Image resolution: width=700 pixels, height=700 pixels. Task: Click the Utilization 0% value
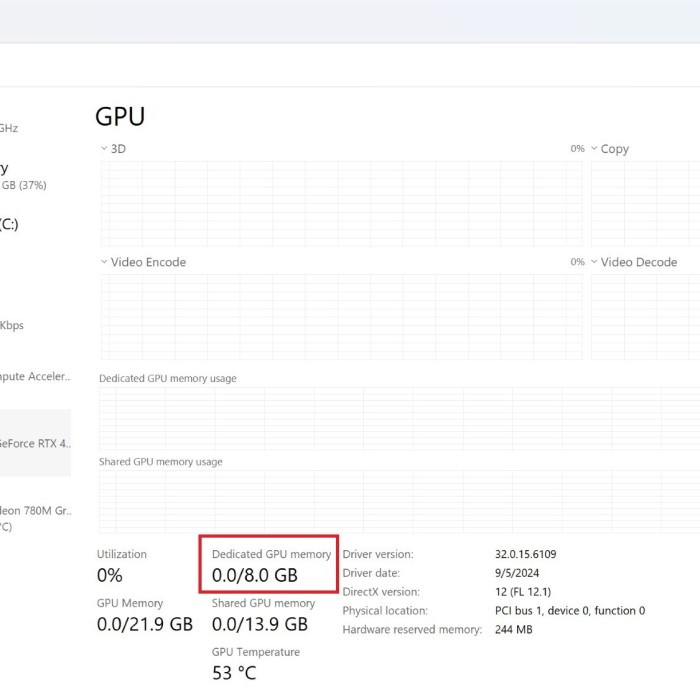coord(110,576)
